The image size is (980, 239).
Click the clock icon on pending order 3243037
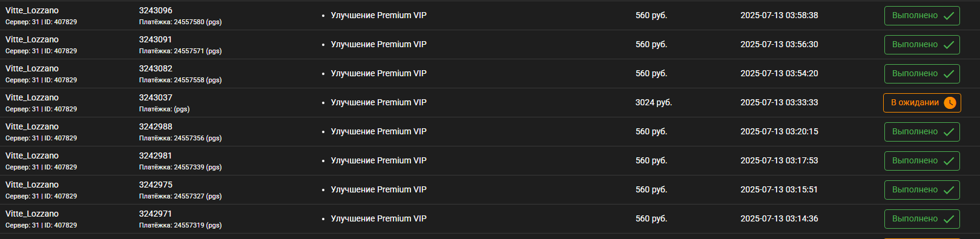pyautogui.click(x=950, y=103)
